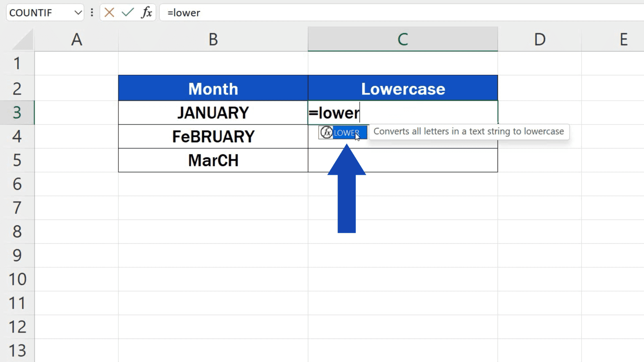Select the cell containing JANUARY

click(213, 112)
